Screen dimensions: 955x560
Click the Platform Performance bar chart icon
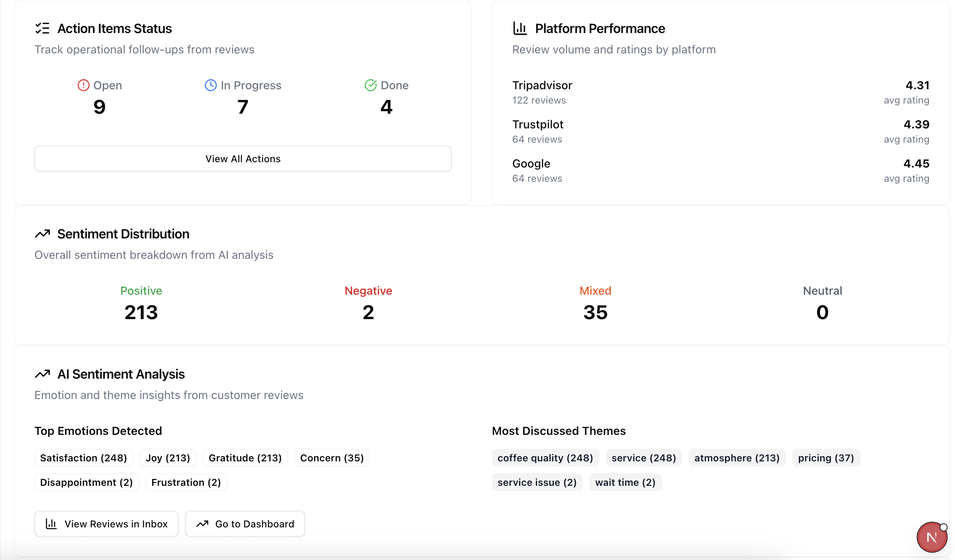tap(520, 29)
